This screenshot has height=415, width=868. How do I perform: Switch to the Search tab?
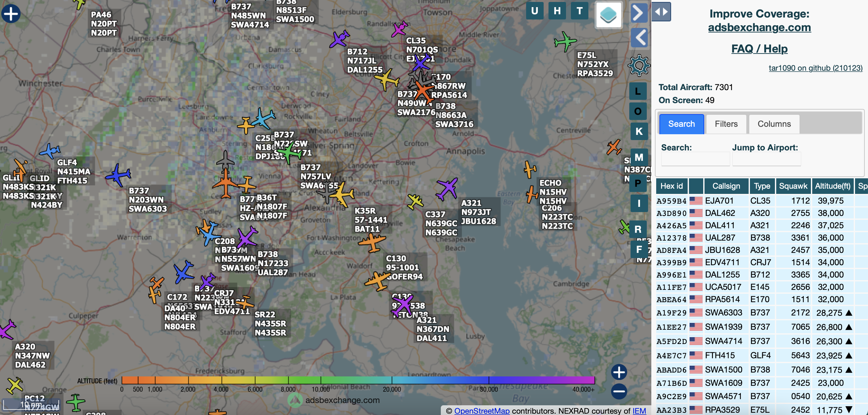point(681,124)
